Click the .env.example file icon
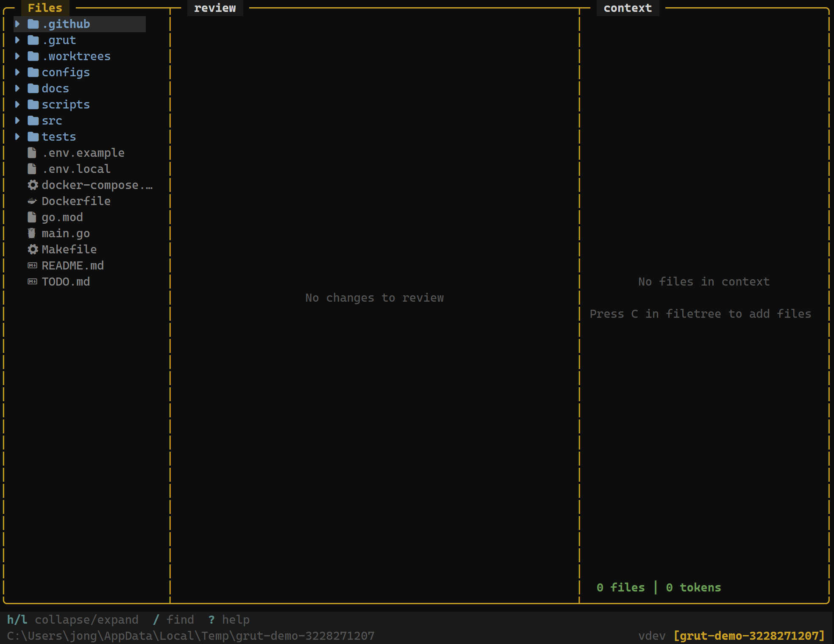Image resolution: width=834 pixels, height=644 pixels. [x=32, y=153]
